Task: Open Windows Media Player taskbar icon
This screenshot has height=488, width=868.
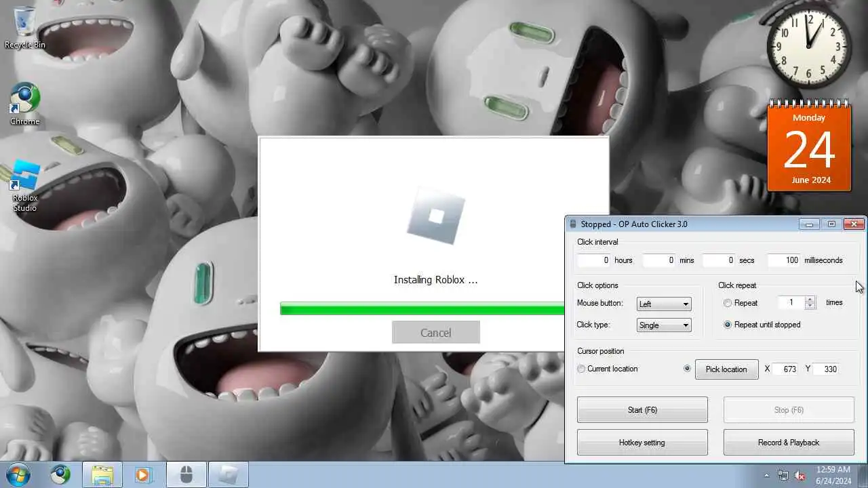Action: coord(142,474)
